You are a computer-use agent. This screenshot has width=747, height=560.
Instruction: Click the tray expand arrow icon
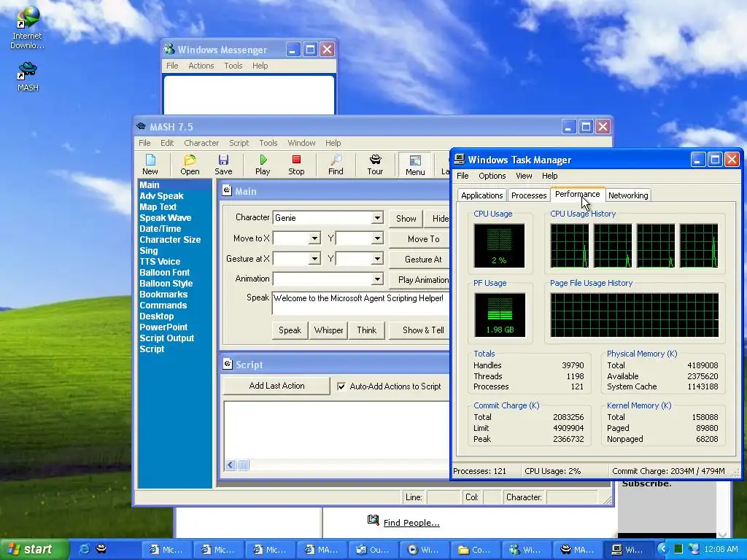[x=662, y=549]
